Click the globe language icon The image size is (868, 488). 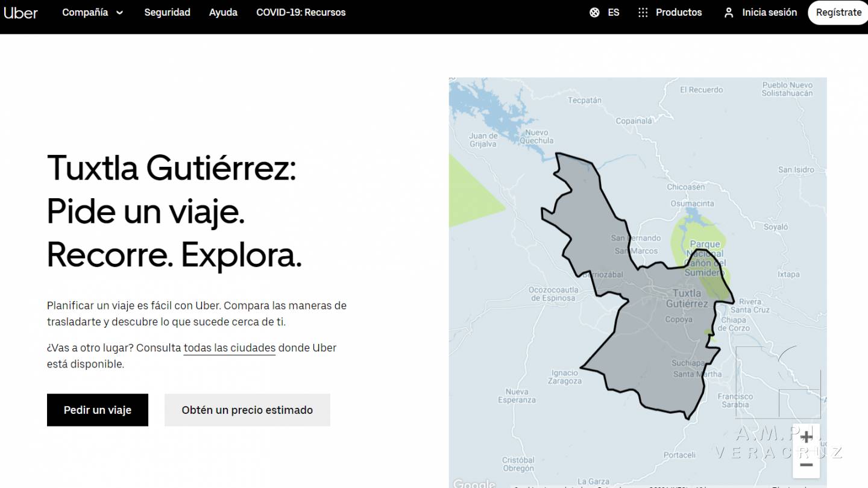coord(594,13)
